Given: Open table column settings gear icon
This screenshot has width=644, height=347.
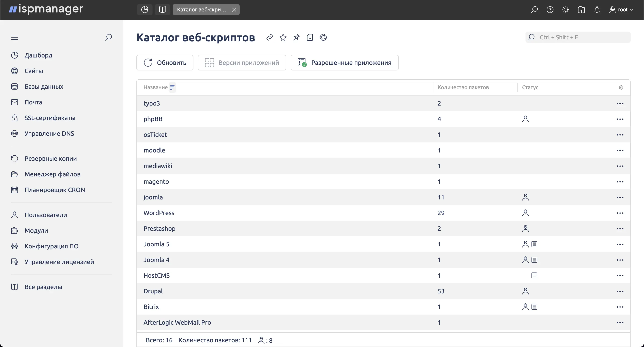Looking at the screenshot, I should click(x=621, y=87).
